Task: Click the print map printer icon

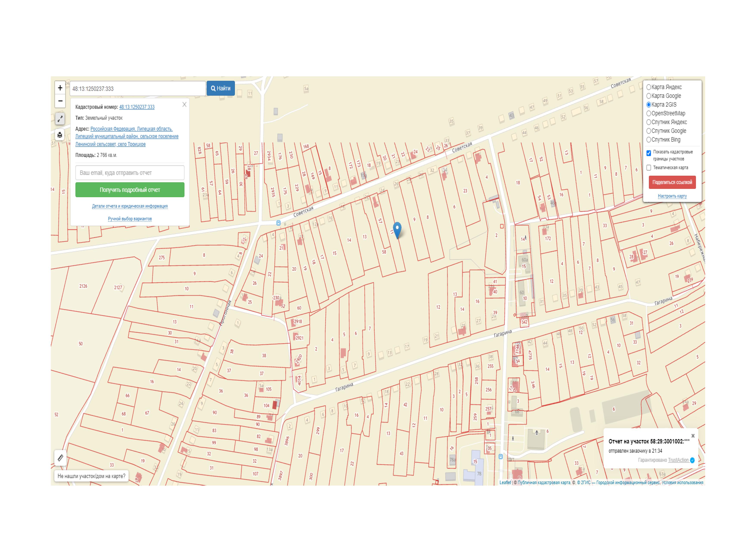Action: click(x=60, y=135)
